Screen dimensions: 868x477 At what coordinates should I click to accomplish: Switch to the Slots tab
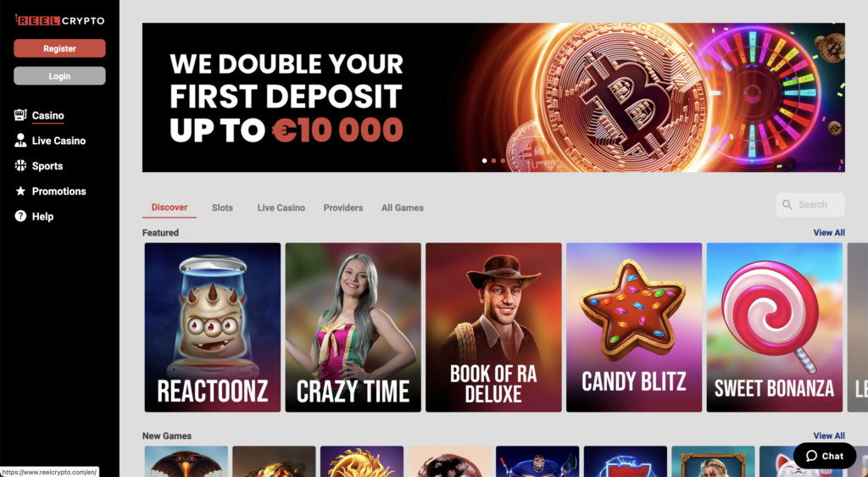pos(222,208)
